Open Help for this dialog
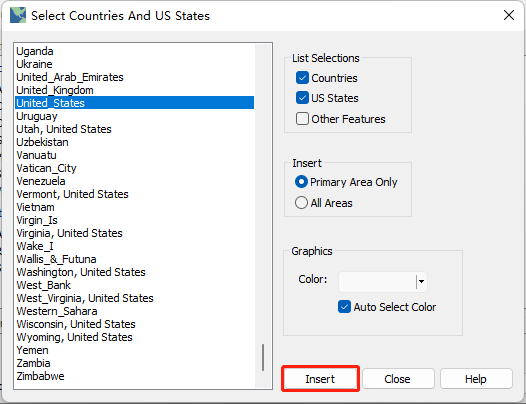The width and height of the screenshot is (526, 404). click(476, 379)
